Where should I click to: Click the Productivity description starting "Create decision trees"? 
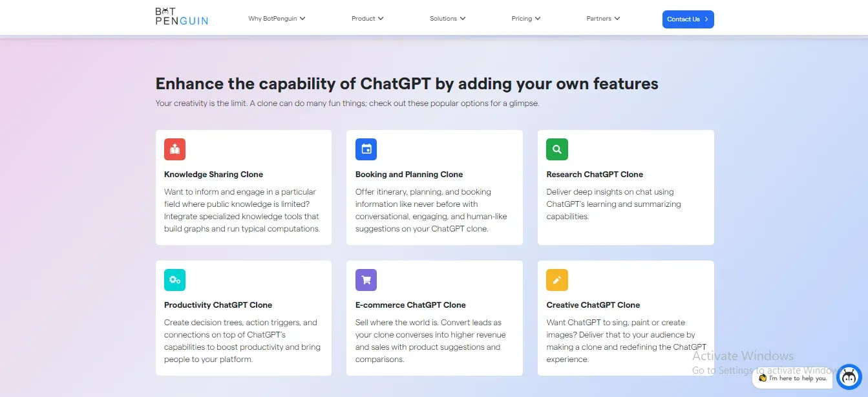pyautogui.click(x=242, y=341)
